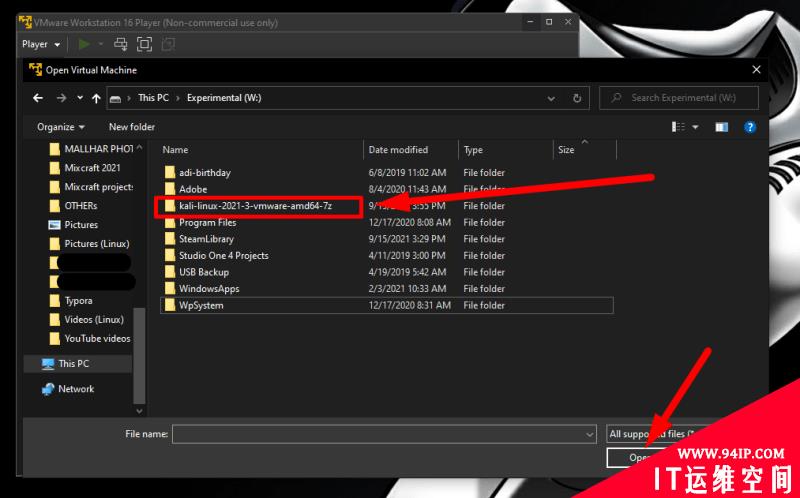
Task: Click the This PC computer icon in sidebar
Action: coord(48,364)
